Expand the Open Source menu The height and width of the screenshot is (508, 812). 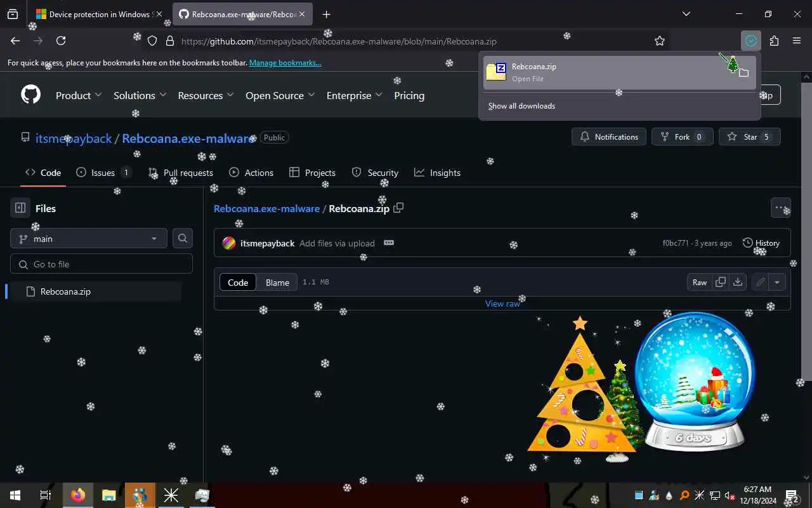(280, 95)
